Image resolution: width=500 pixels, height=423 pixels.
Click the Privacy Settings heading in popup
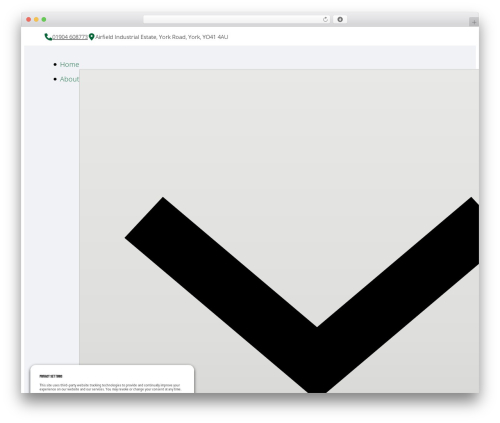51,376
